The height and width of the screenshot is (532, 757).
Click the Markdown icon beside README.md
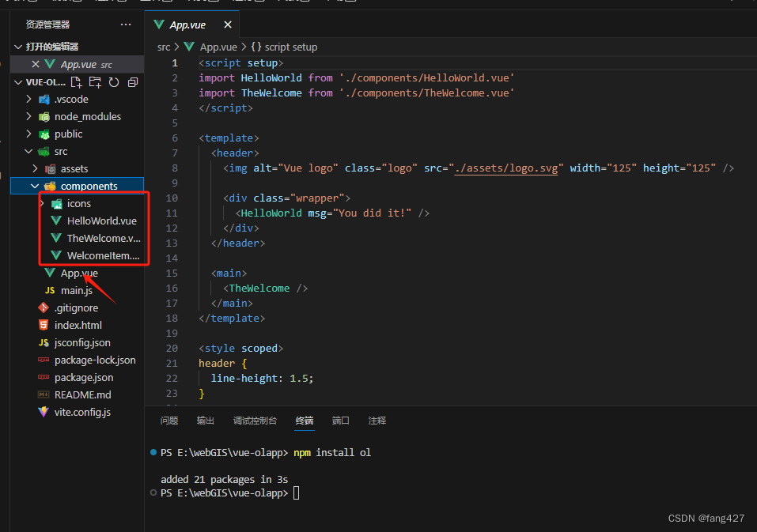[x=44, y=394]
